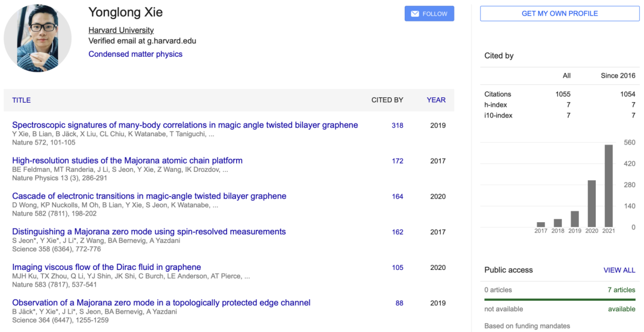644x332 pixels.
Task: Open the 7 articles available link
Action: tap(621, 290)
